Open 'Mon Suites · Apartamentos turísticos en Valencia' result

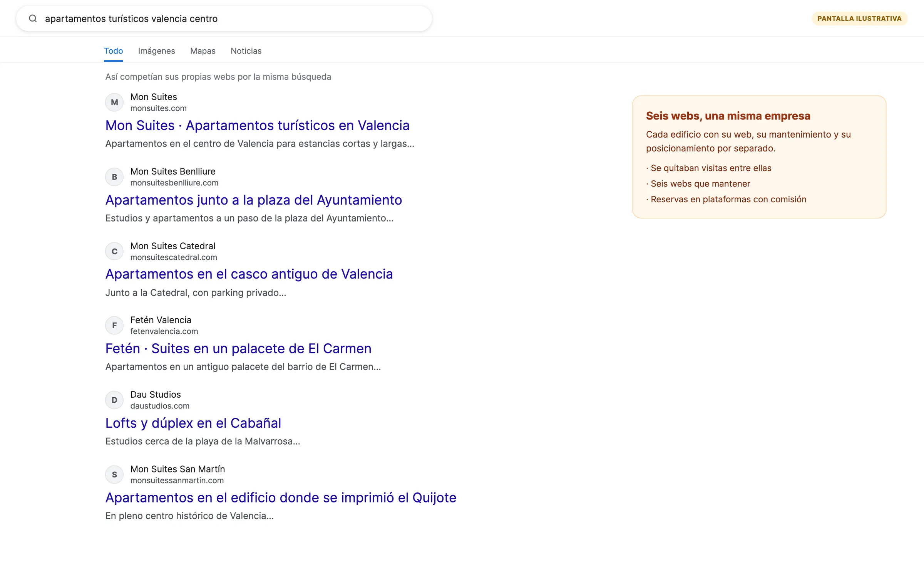click(x=257, y=125)
